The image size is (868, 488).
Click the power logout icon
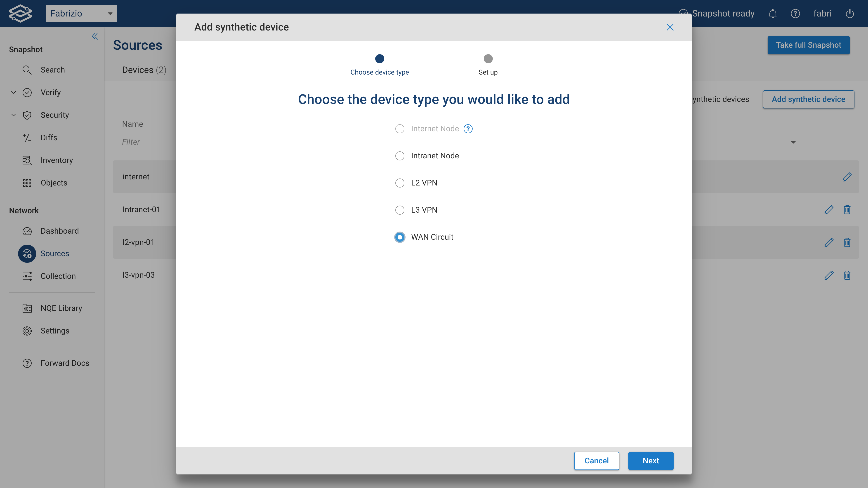(850, 14)
